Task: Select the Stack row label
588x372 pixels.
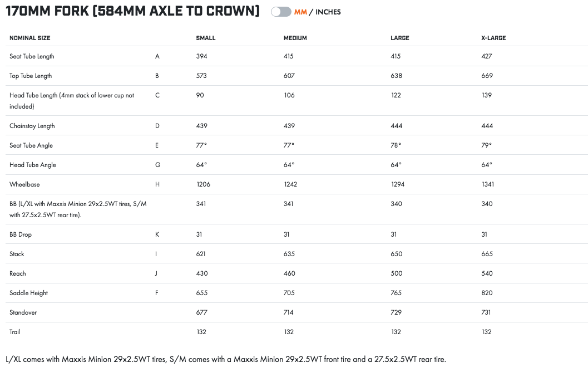Action: click(x=17, y=254)
